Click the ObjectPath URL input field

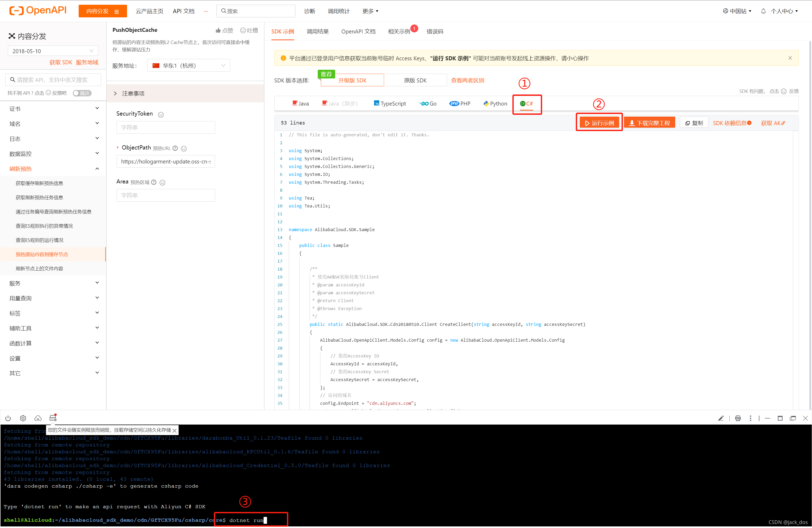click(x=165, y=161)
